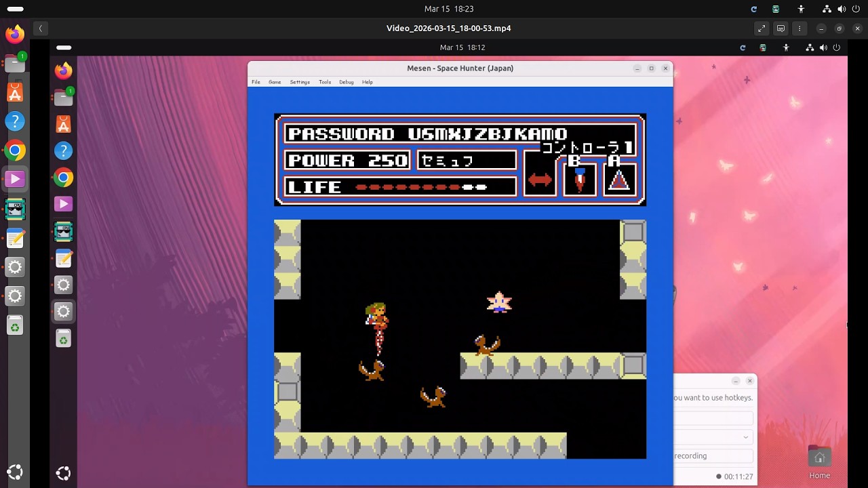
Task: Launch Firefox from the outer system dock
Action: click(x=15, y=34)
